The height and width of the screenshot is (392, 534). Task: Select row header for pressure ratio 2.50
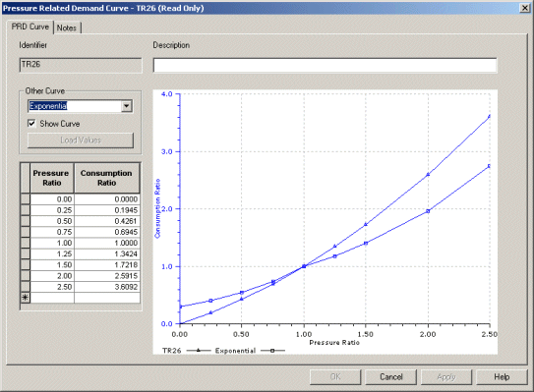[26, 287]
